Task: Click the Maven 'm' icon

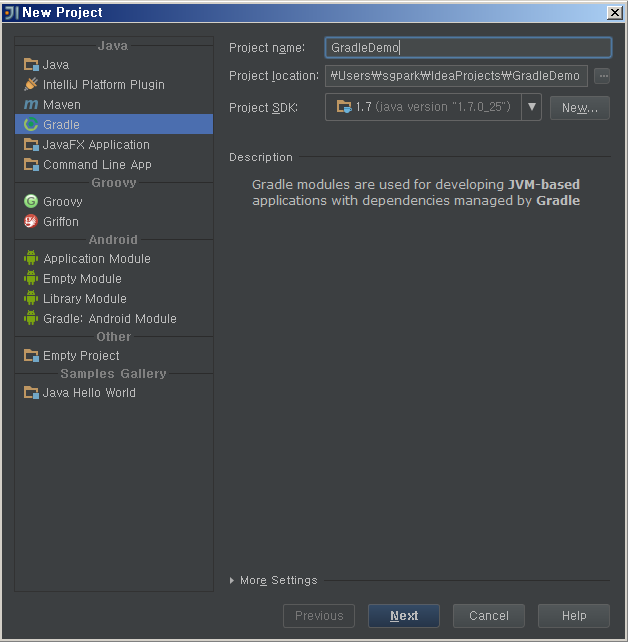Action: (31, 104)
